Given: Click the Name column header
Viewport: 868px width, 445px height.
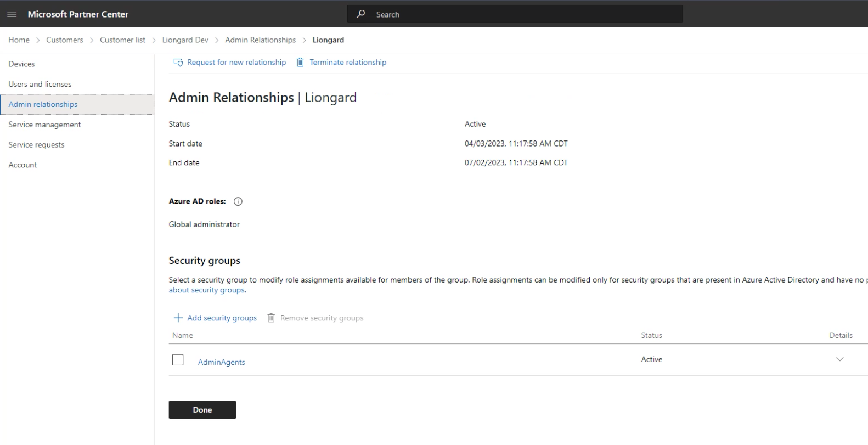Looking at the screenshot, I should (x=183, y=335).
